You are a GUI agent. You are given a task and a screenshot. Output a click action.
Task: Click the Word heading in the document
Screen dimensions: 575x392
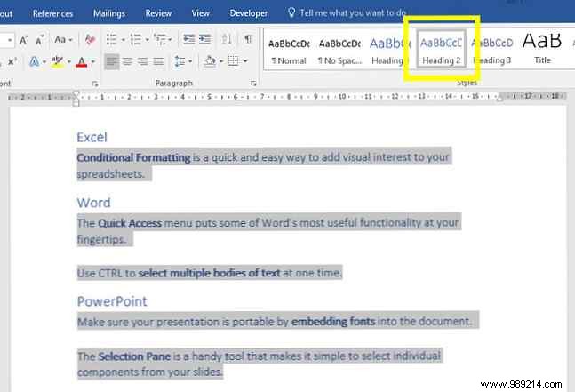pos(93,203)
